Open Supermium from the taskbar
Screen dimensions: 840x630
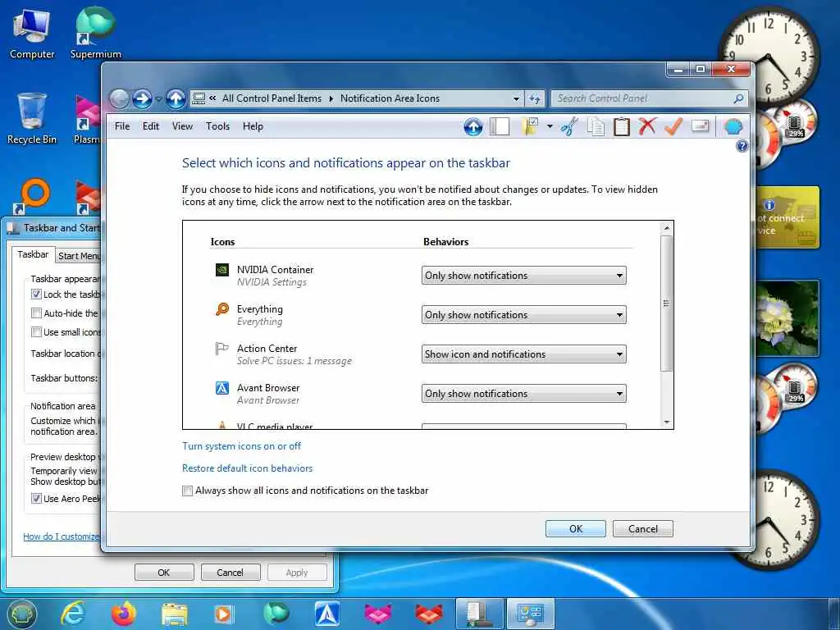pyautogui.click(x=276, y=614)
